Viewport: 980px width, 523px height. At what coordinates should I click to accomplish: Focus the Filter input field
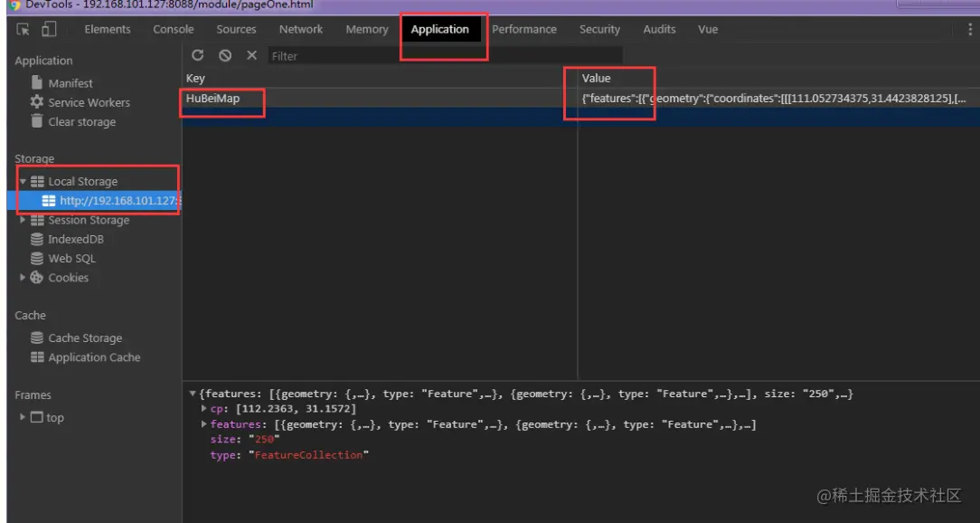tap(446, 56)
